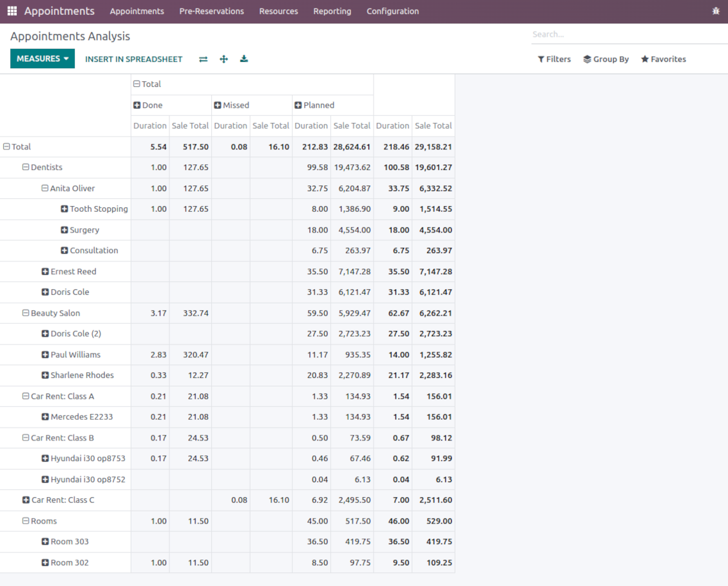This screenshot has width=728, height=586.
Task: Expand the Planned column header
Action: pos(314,106)
